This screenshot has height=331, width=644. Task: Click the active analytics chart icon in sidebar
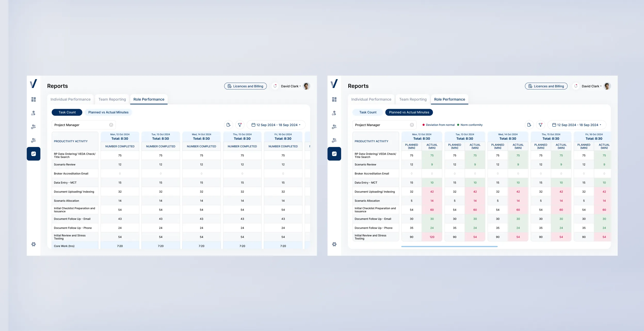pyautogui.click(x=34, y=154)
